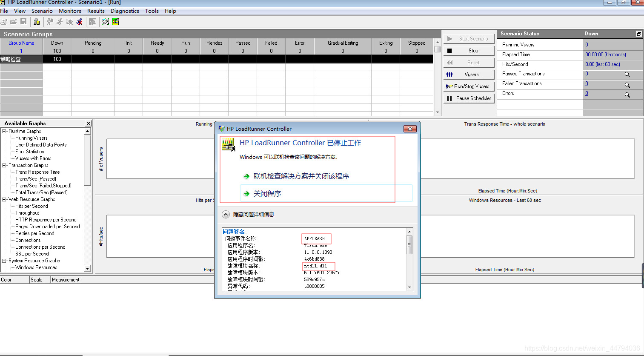Image resolution: width=644 pixels, height=356 pixels.
Task: Click the Group Name column header
Action: 21,43
